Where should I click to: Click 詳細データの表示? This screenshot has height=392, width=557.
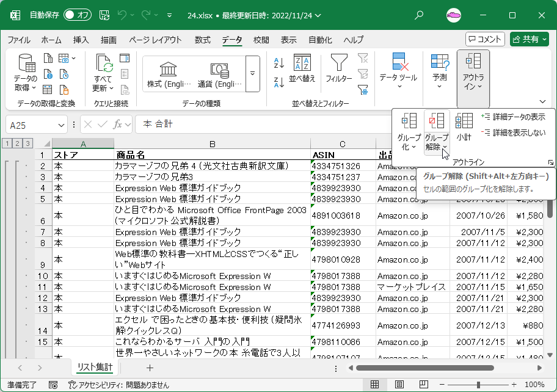(513, 117)
